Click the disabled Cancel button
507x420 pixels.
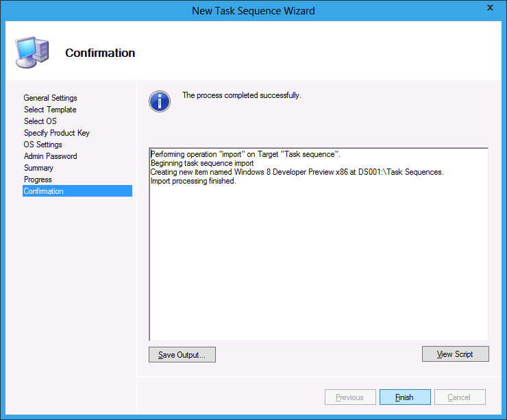click(458, 397)
